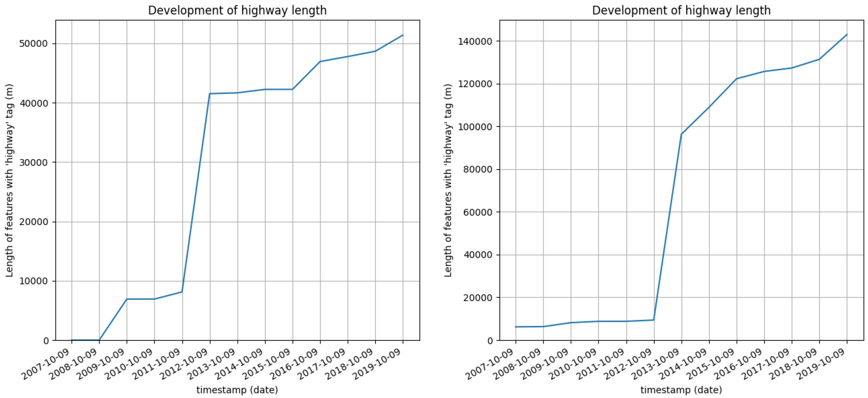Screen dimensions: 868x398
Task: Click the left chart title text
Action: pos(237,11)
